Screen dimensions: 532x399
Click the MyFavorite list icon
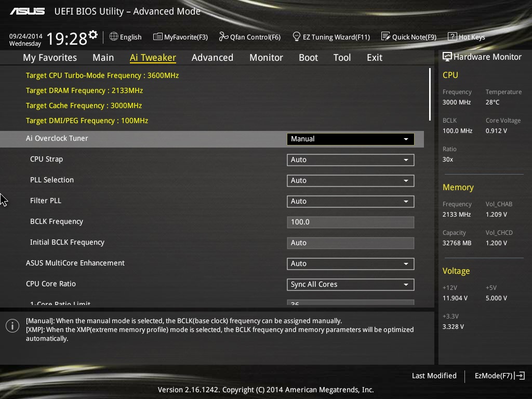click(158, 37)
